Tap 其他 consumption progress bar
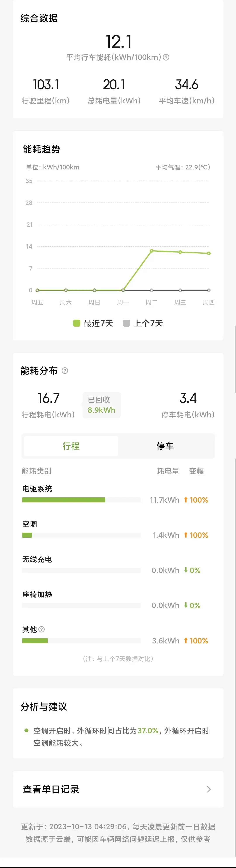This screenshot has width=236, height=868. pos(81,641)
